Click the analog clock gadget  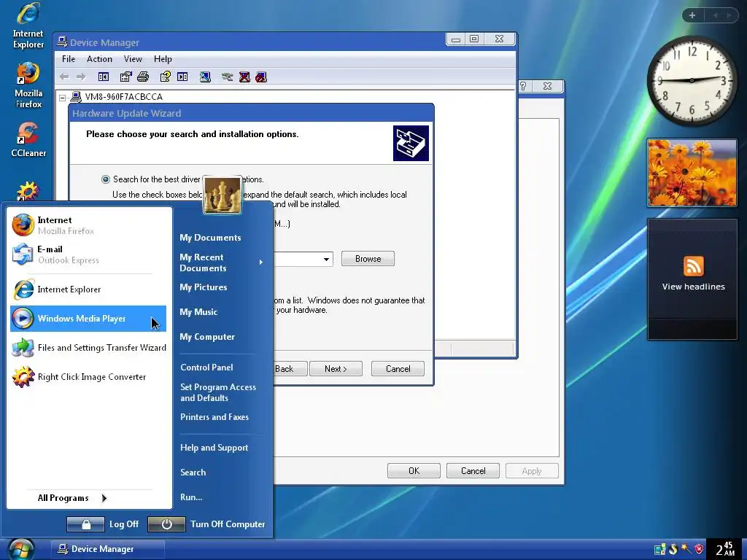point(692,80)
